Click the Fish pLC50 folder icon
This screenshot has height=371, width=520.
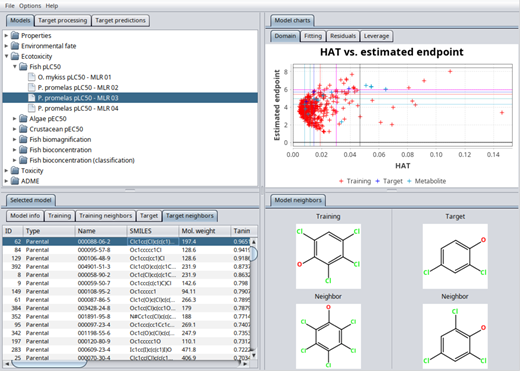(x=23, y=66)
